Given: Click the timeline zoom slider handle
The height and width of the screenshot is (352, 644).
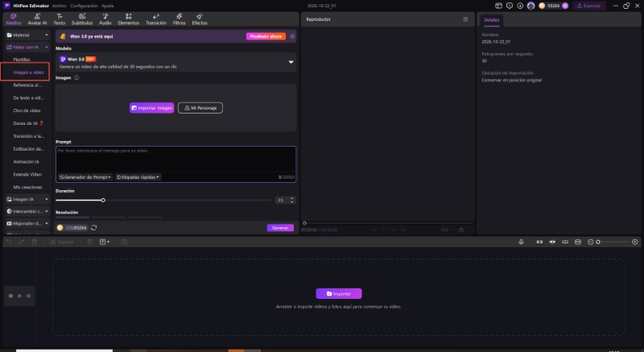Looking at the screenshot, I should pyautogui.click(x=598, y=242).
